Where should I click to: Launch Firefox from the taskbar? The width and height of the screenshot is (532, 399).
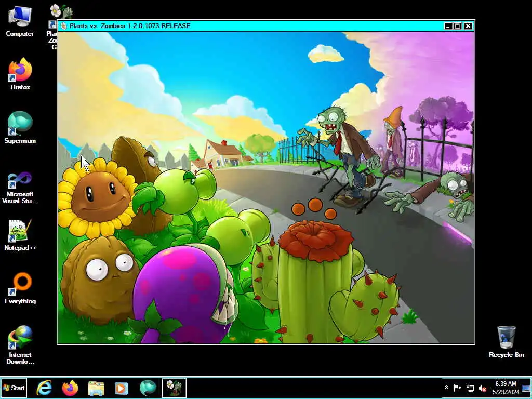point(70,388)
